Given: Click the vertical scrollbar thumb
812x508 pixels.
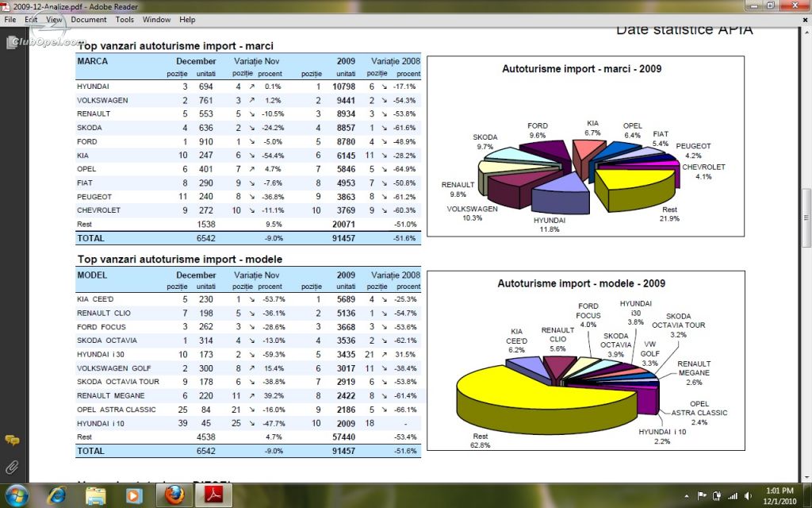Looking at the screenshot, I should (806, 217).
